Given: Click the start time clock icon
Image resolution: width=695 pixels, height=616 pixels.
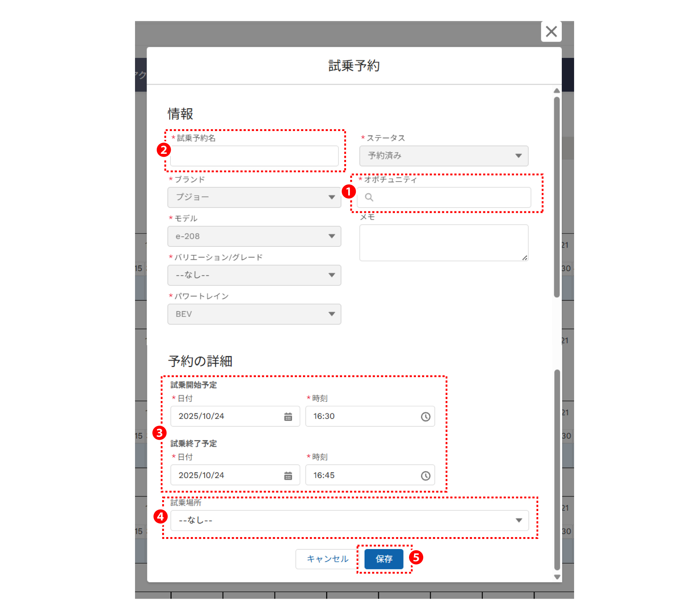Looking at the screenshot, I should (425, 417).
